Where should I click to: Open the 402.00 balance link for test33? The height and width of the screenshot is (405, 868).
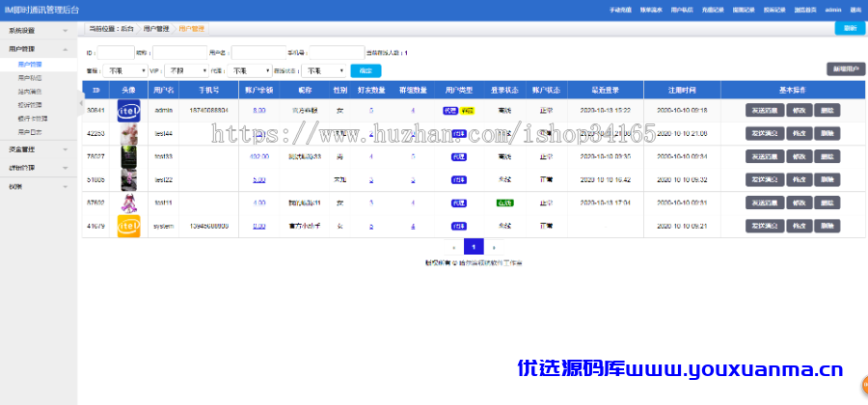point(259,157)
